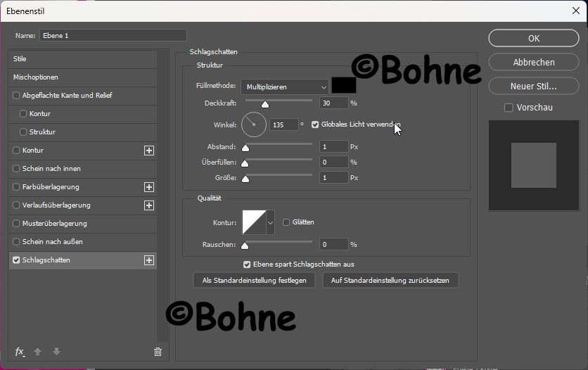
Task: Toggle Globales Licht verwenden checkbox
Action: pyautogui.click(x=315, y=125)
